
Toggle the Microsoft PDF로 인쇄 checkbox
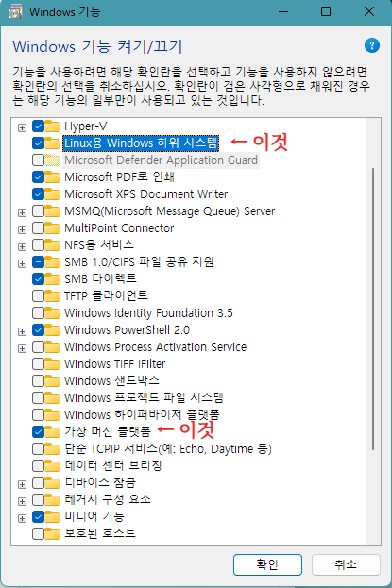point(39,177)
